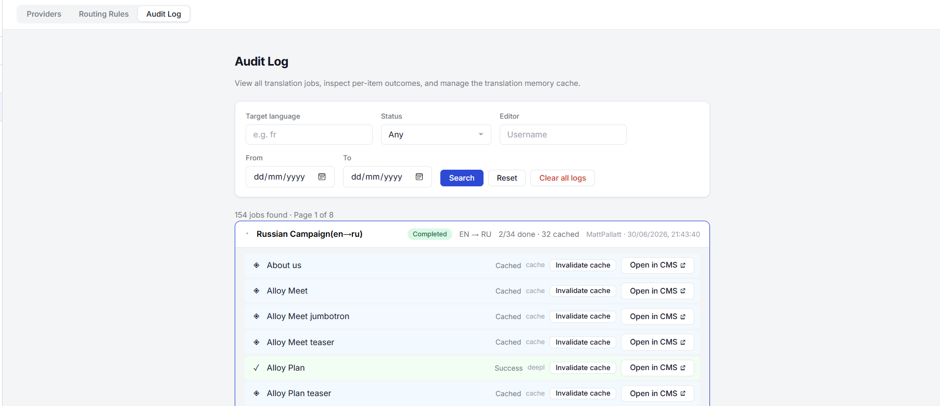The height and width of the screenshot is (406, 940).
Task: Select the Audit Log tab
Action: pos(163,14)
